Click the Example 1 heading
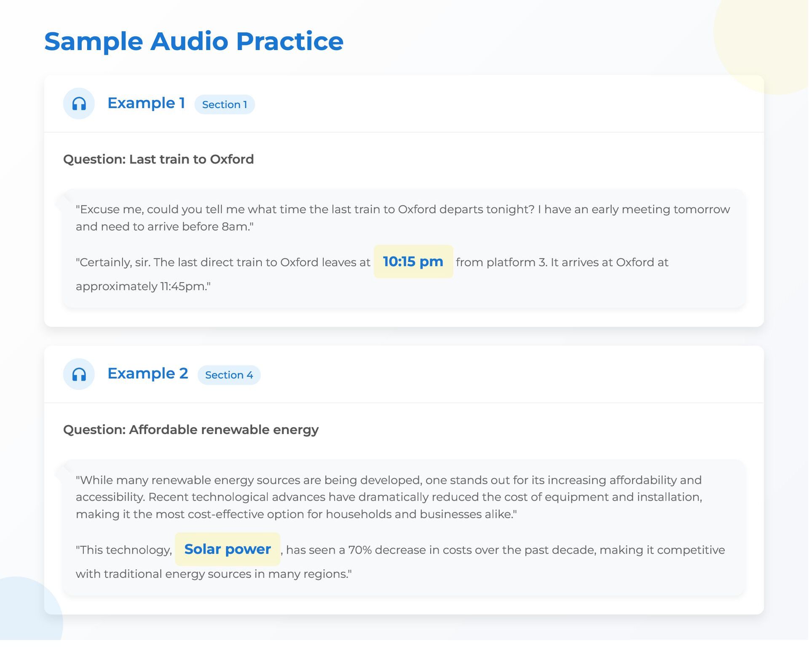809x672 pixels. [146, 103]
